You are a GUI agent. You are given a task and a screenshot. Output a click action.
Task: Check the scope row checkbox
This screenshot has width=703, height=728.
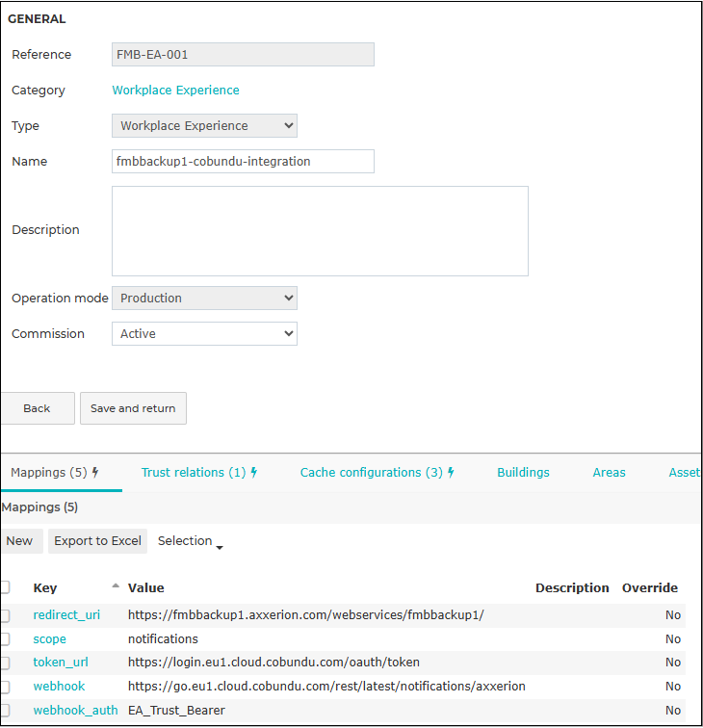[x=5, y=639]
